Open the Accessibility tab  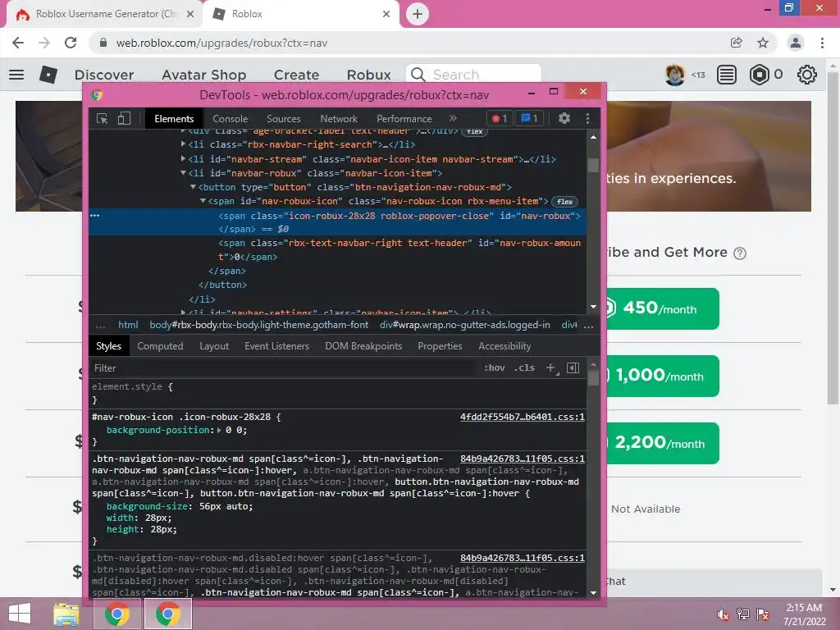tap(504, 346)
